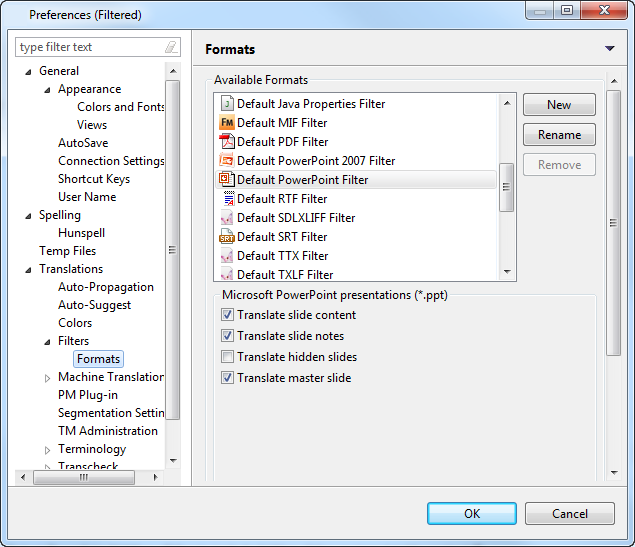635x547 pixels.
Task: Expand the Machine Translation node
Action: point(47,378)
